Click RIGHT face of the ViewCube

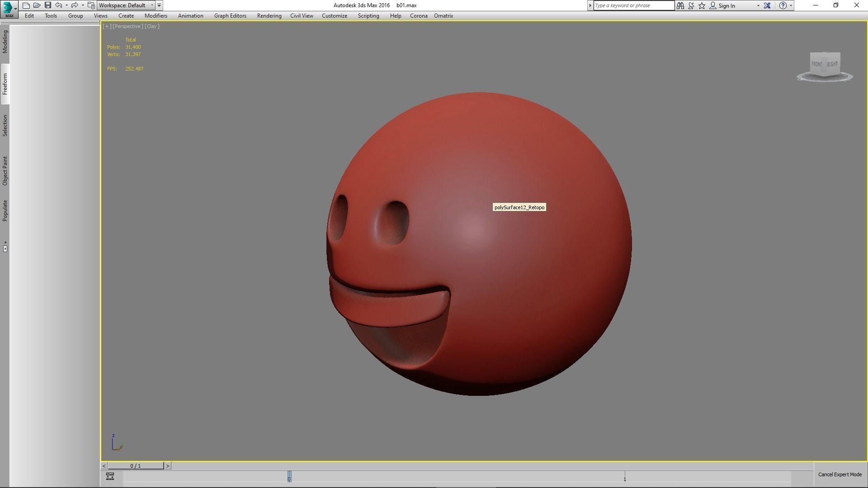(x=832, y=64)
